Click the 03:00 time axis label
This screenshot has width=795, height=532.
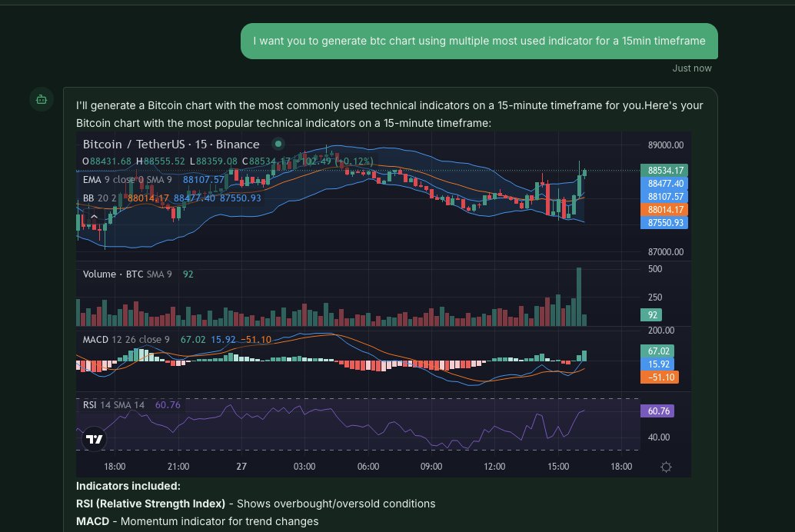tap(304, 467)
